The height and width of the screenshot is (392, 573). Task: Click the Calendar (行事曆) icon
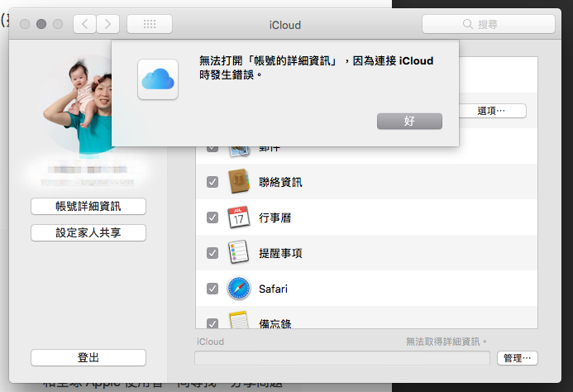[238, 218]
